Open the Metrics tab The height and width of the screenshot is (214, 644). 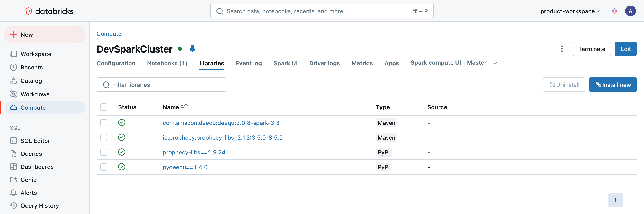coord(362,63)
